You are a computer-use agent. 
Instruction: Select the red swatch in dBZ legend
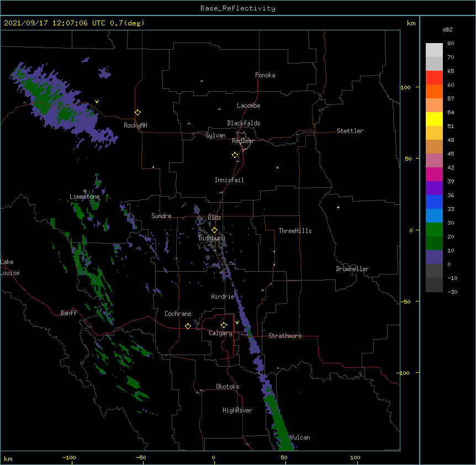click(x=434, y=77)
